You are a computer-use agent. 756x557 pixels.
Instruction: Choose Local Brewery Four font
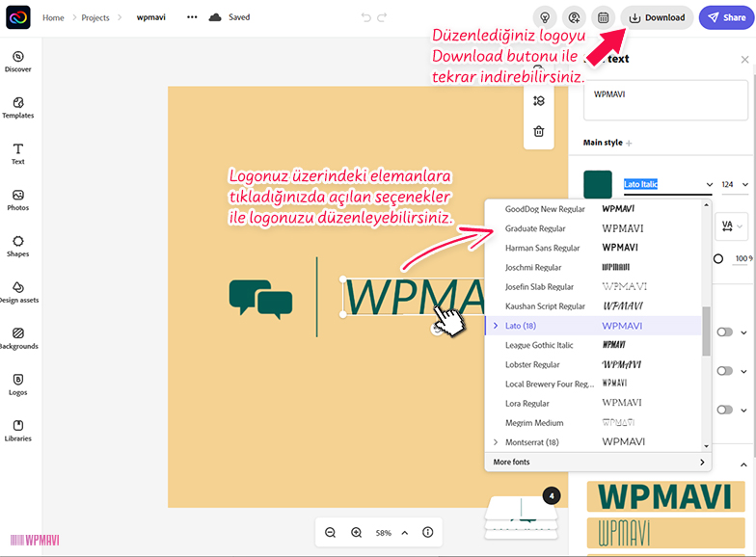pyautogui.click(x=593, y=384)
